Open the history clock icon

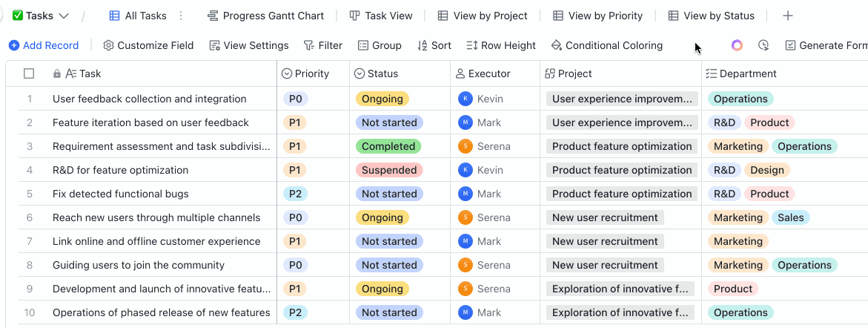763,45
